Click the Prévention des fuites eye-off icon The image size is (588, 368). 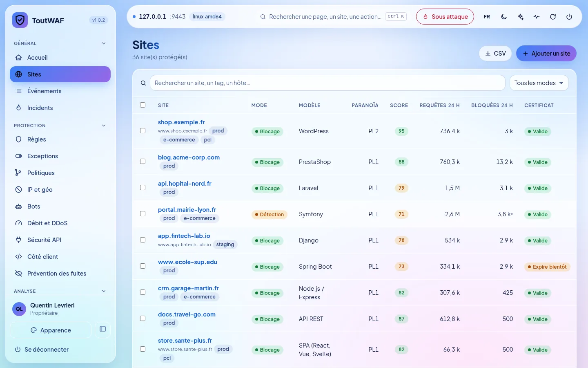click(x=18, y=274)
